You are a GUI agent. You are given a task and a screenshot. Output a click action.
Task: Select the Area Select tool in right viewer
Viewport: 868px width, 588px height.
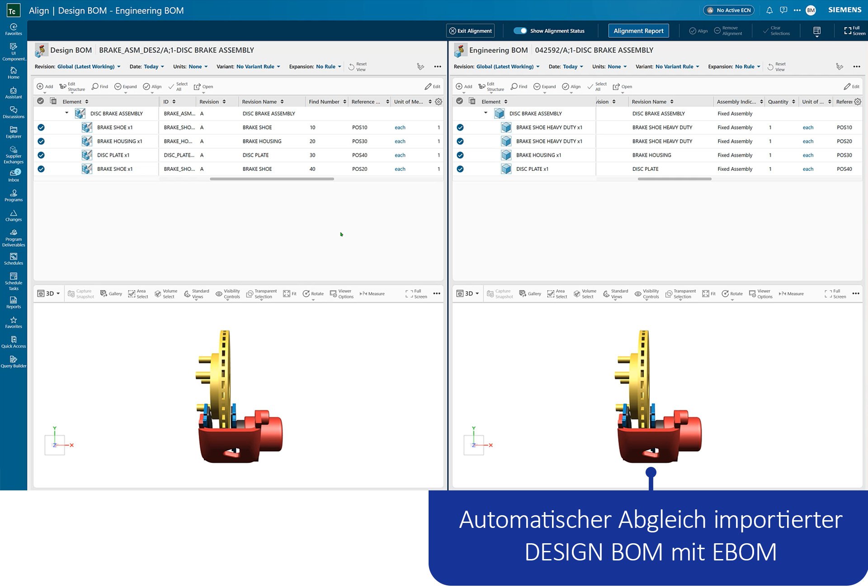point(557,293)
